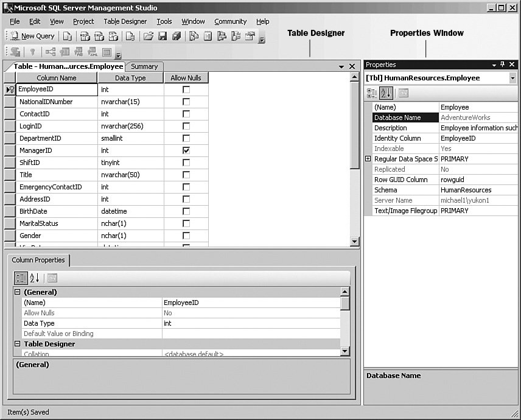
Task: Start a new XMLA query
Action: pos(113,36)
